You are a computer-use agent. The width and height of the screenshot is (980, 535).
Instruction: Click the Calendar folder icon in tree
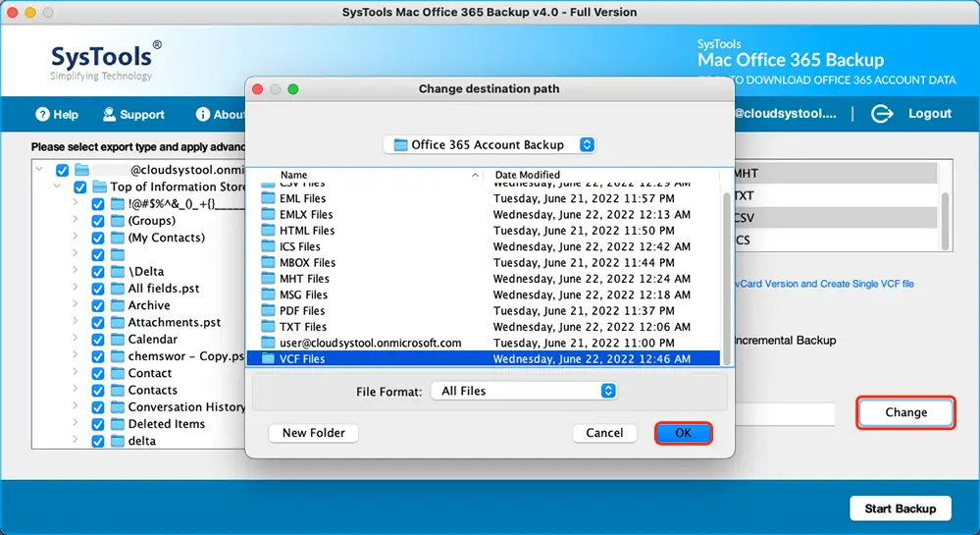pos(118,339)
